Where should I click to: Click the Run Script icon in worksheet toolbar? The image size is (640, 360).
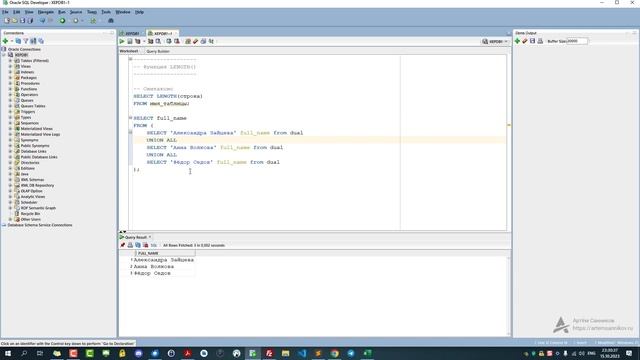[x=130, y=41]
